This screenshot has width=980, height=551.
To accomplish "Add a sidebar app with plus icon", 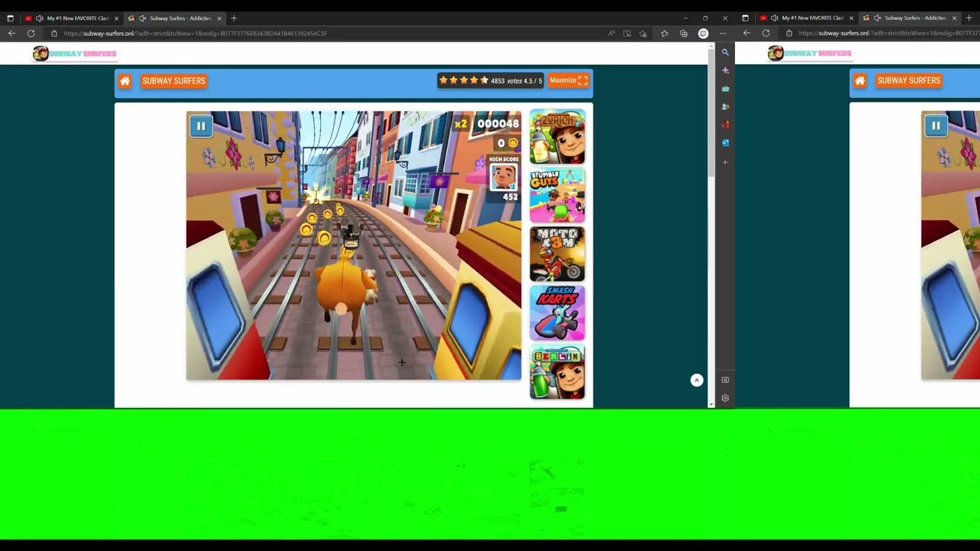I will 725,162.
